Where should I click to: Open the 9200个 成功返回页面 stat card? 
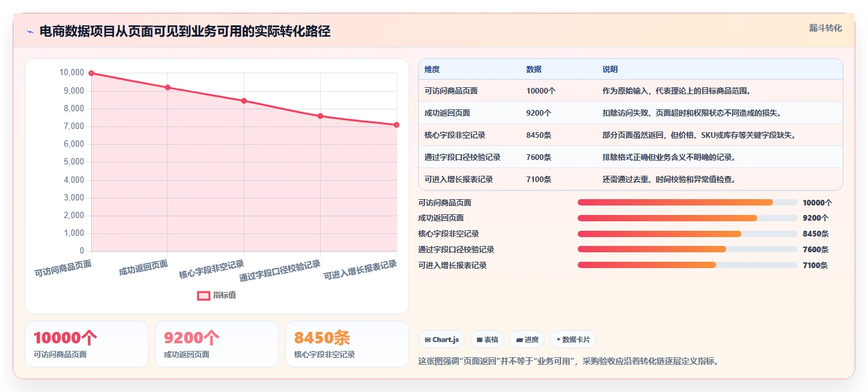217,344
